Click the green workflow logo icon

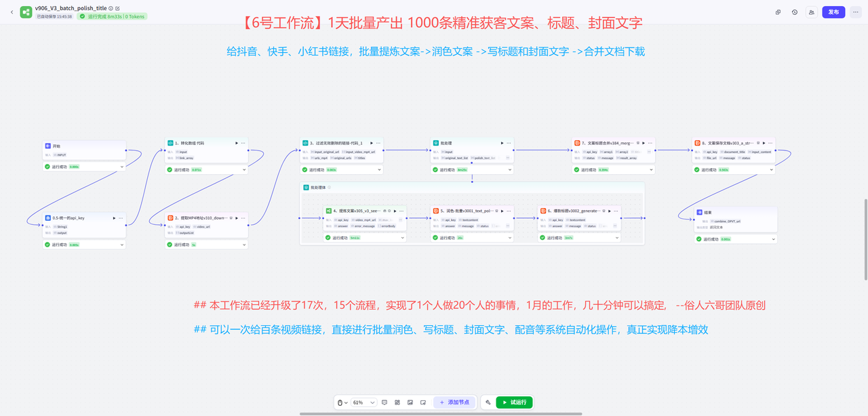pyautogui.click(x=26, y=12)
